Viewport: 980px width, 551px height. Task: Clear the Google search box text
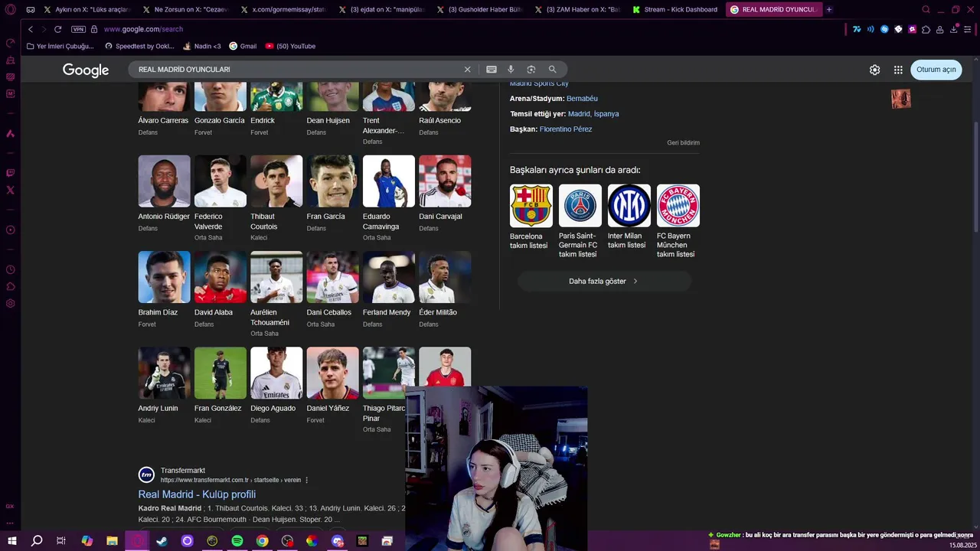(467, 70)
